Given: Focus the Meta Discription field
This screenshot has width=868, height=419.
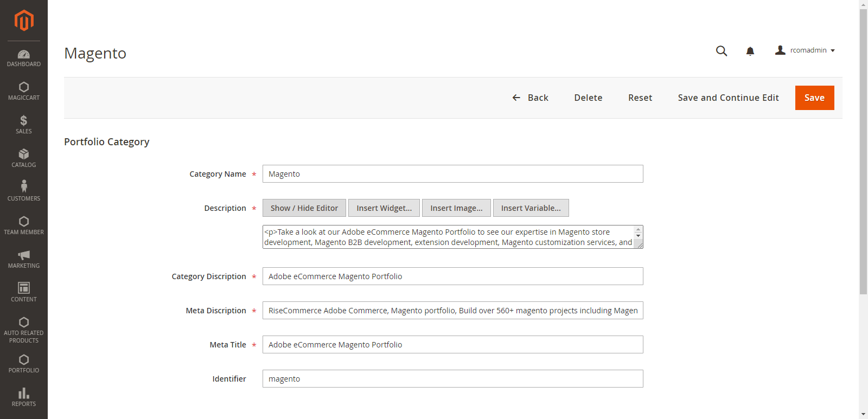Looking at the screenshot, I should [453, 311].
